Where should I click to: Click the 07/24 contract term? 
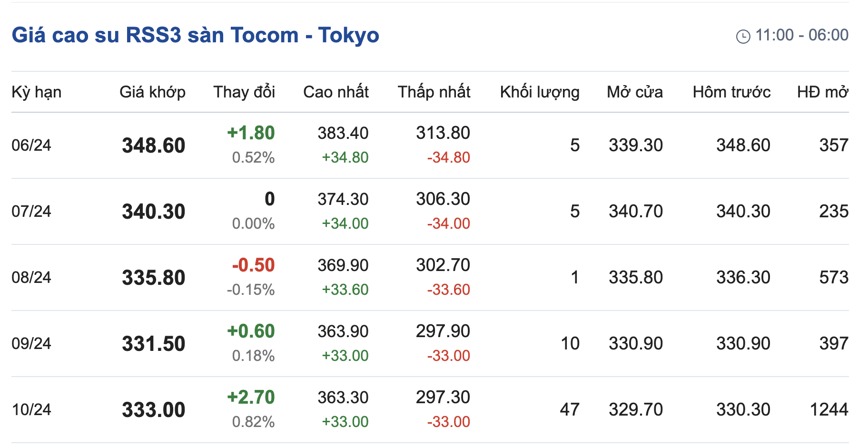coord(31,211)
